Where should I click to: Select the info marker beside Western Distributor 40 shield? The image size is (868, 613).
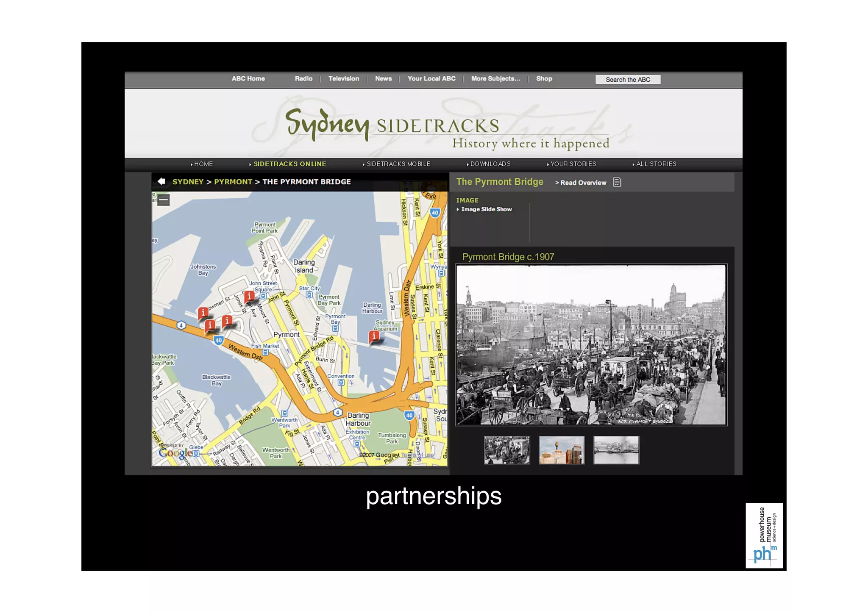210,325
